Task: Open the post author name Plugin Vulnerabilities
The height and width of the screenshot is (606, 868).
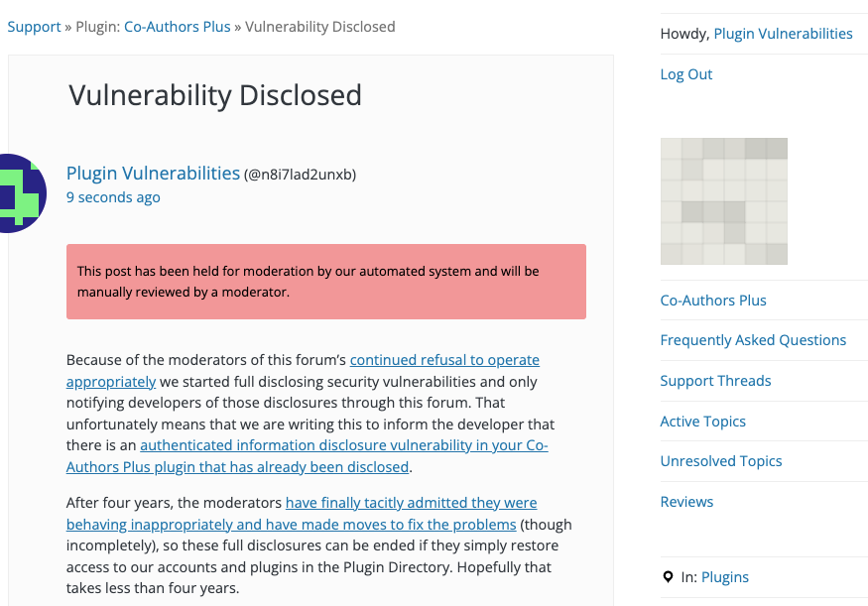Action: pyautogui.click(x=154, y=174)
